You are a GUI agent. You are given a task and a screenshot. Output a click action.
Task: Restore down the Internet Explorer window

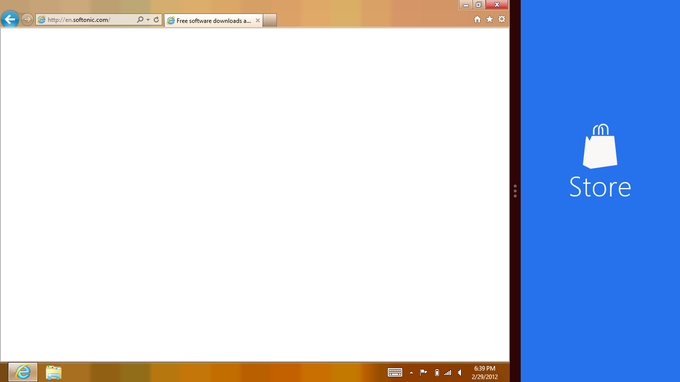point(478,5)
